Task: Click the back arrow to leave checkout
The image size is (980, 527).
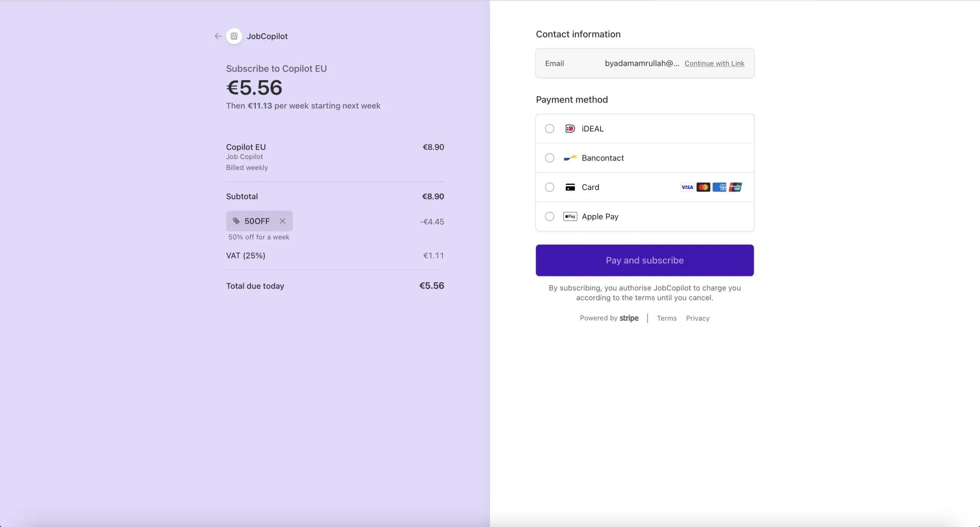Action: (217, 36)
